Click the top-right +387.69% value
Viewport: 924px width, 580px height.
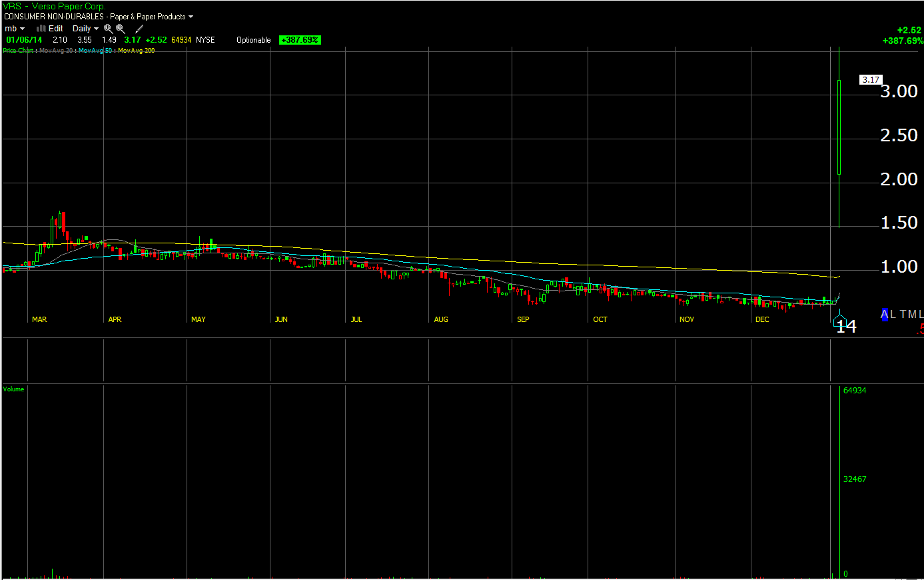(903, 41)
